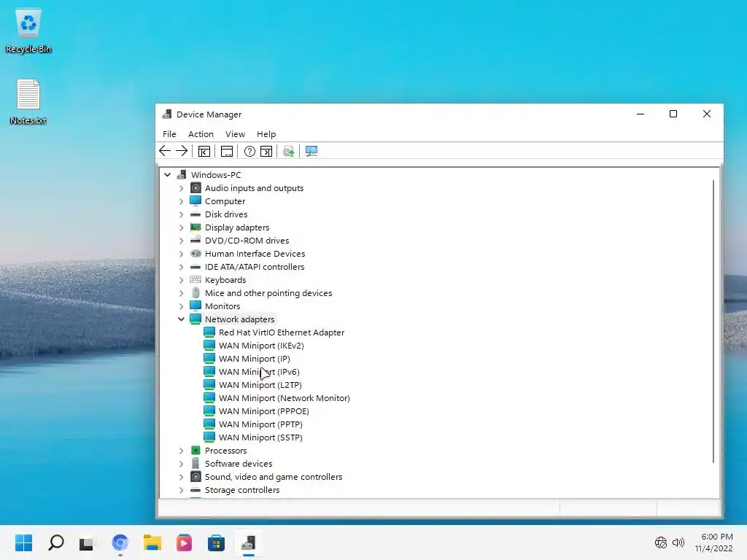747x560 pixels.
Task: Click the Update device driver toolbar icon
Action: click(x=288, y=152)
